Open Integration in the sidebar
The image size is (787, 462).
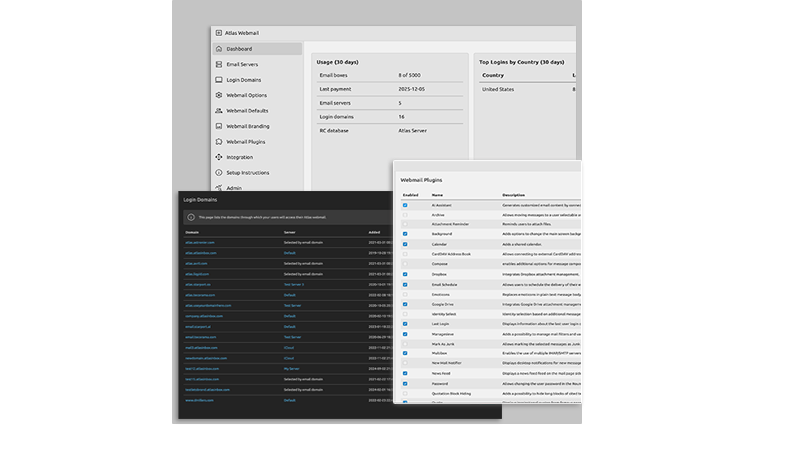pos(239,157)
